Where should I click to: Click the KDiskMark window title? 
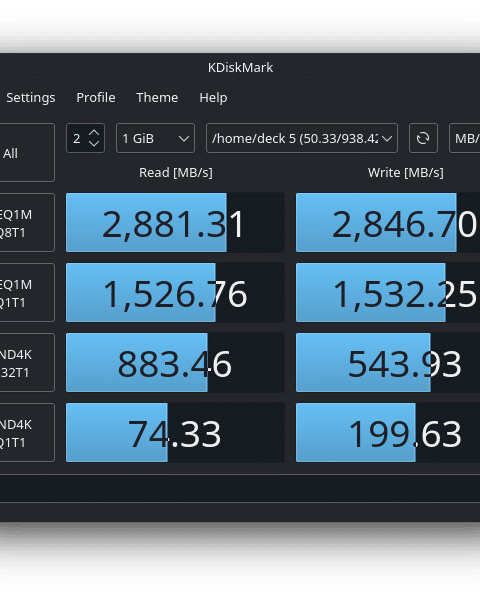[x=240, y=68]
